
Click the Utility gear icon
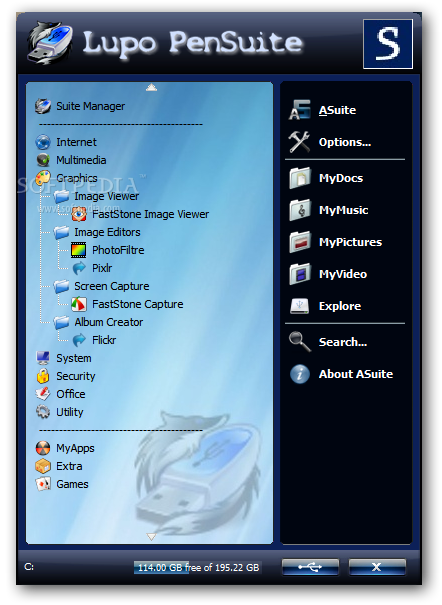point(43,412)
